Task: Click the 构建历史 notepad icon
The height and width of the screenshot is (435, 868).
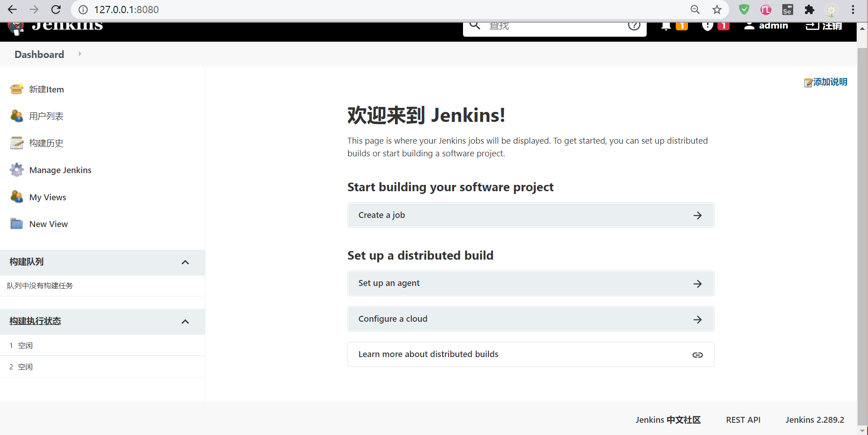Action: pos(17,143)
